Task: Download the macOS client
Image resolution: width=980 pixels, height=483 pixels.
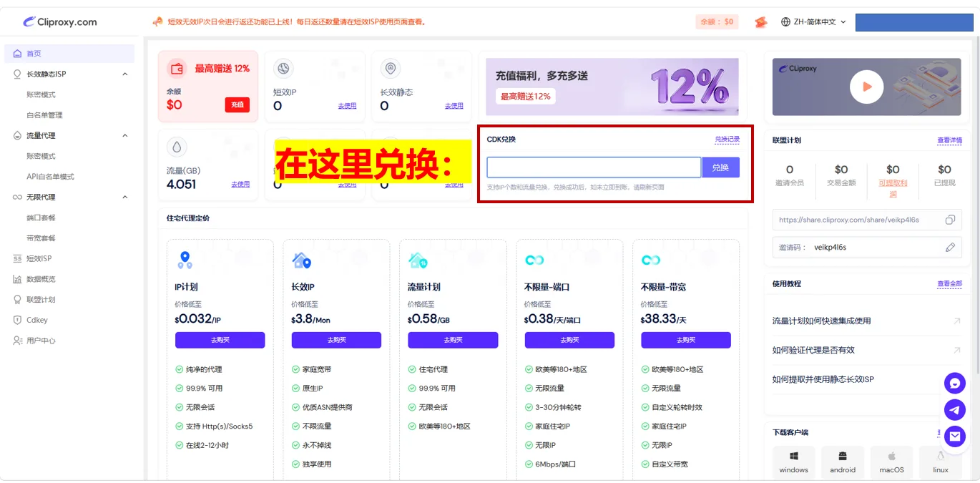Action: coord(891,462)
